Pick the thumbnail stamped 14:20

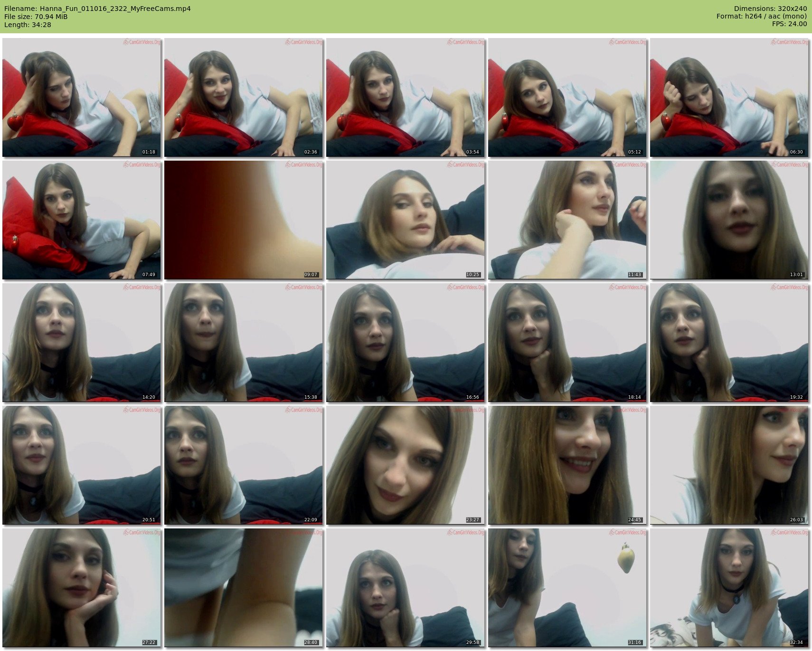(82, 343)
